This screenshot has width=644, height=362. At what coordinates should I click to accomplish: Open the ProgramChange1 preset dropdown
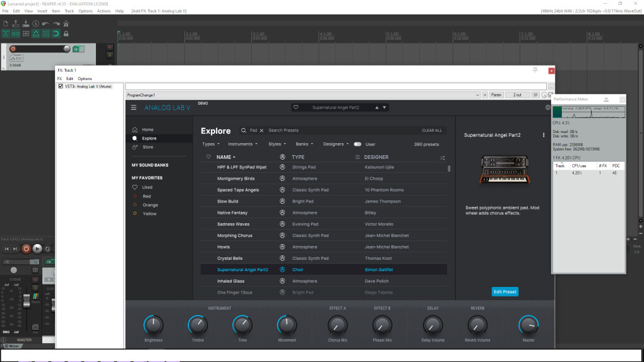tap(303, 95)
